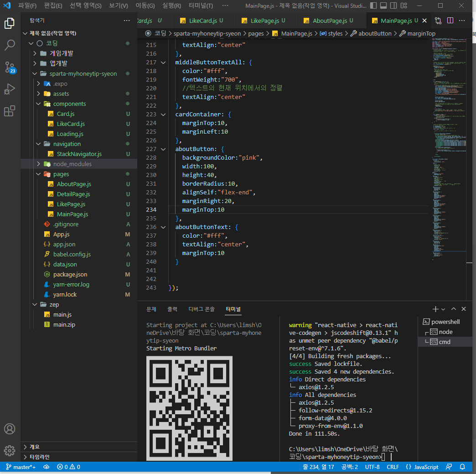The image size is (476, 474).
Task: Switch to the 디버그 콘솔 panel tab
Action: point(202,309)
